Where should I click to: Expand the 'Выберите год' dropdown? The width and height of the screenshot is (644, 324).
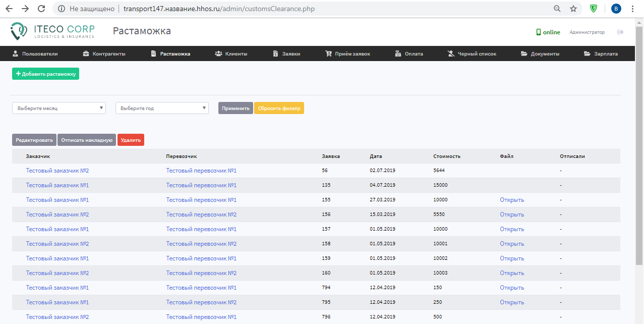coord(162,108)
